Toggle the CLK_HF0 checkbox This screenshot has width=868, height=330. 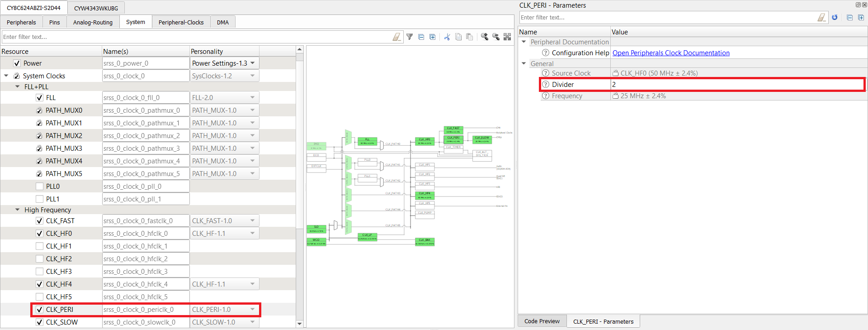coord(39,234)
